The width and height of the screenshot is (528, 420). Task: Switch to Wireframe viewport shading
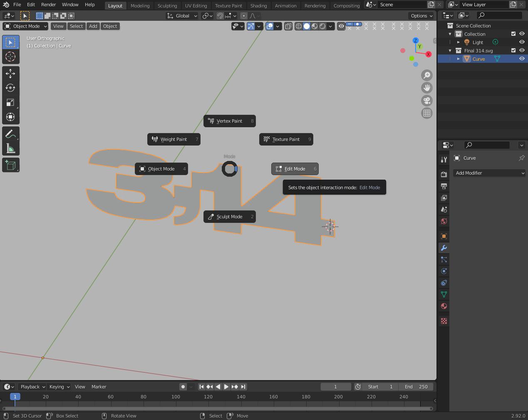point(299,26)
